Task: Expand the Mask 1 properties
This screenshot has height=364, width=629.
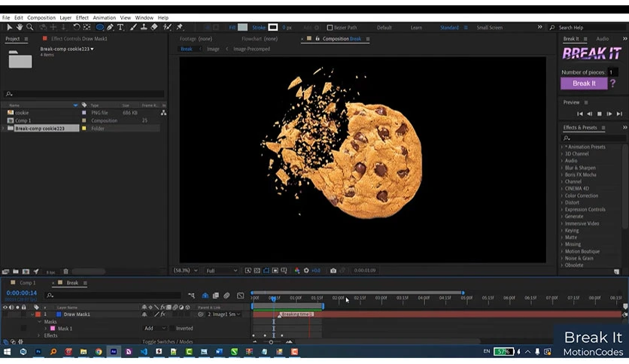Action: pyautogui.click(x=46, y=329)
